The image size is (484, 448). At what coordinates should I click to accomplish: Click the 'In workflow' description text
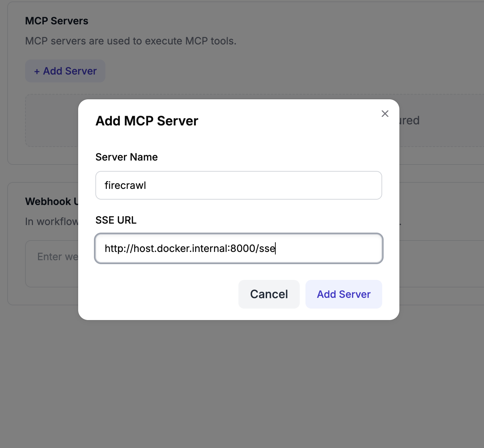pyautogui.click(x=52, y=221)
